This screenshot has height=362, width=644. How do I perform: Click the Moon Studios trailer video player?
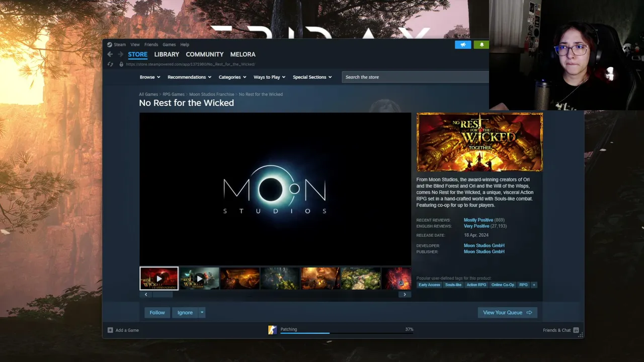point(275,189)
